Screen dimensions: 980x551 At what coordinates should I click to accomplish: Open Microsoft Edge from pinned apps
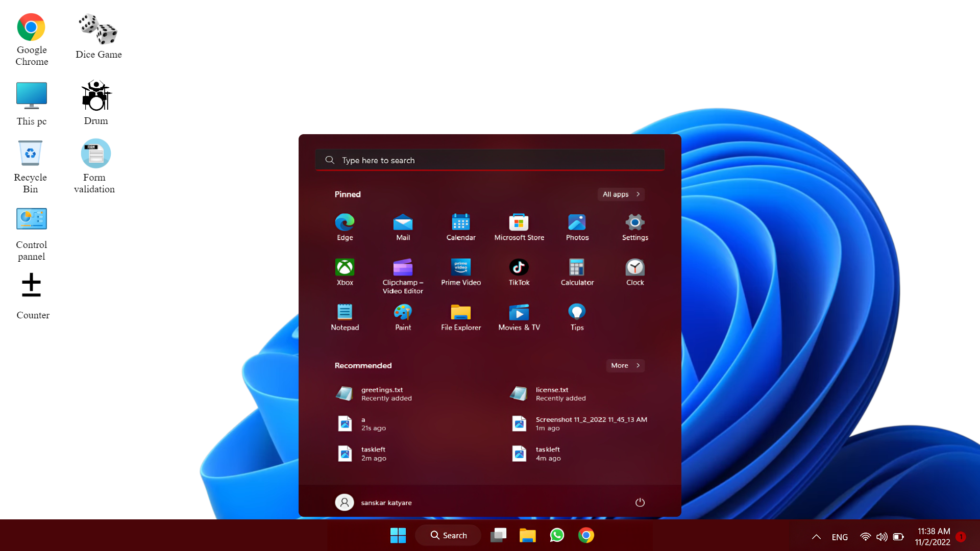click(x=345, y=227)
